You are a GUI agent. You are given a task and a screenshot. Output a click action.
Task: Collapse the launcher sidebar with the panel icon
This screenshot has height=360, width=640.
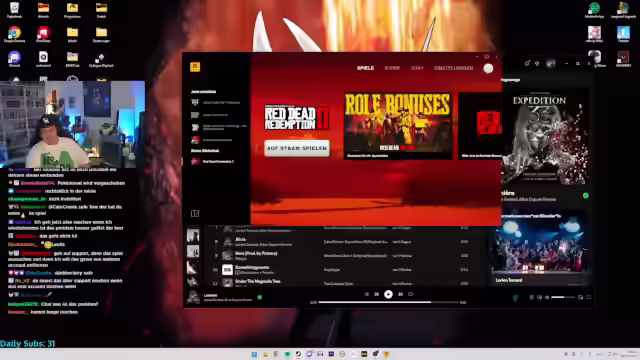click(x=195, y=213)
